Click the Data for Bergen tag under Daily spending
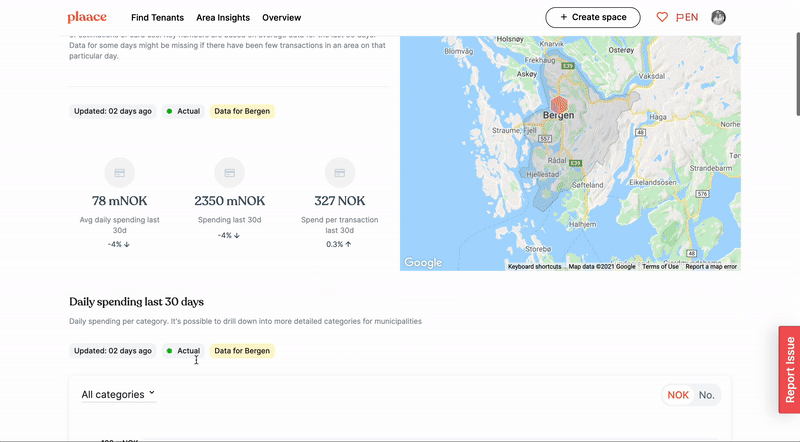 [241, 351]
